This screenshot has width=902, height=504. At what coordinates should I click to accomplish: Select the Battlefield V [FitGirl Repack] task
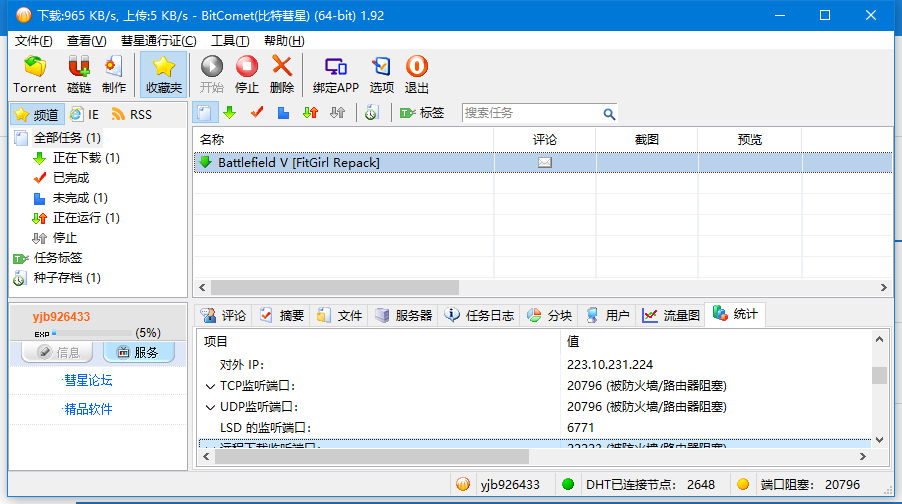click(299, 163)
